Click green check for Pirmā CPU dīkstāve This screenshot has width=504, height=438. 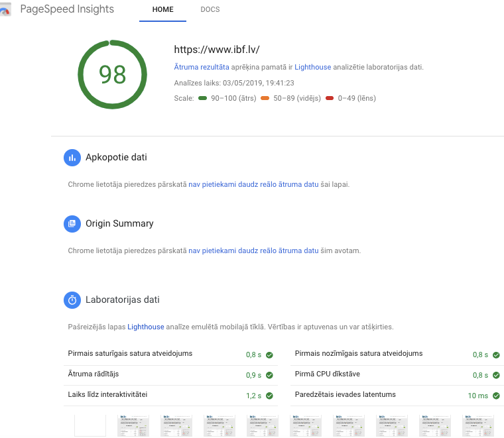coord(496,375)
